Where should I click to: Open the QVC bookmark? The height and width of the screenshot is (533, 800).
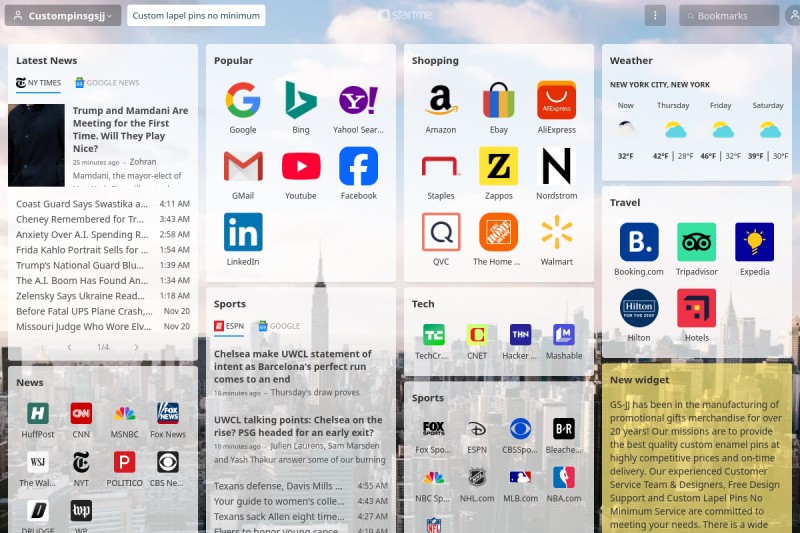(441, 232)
